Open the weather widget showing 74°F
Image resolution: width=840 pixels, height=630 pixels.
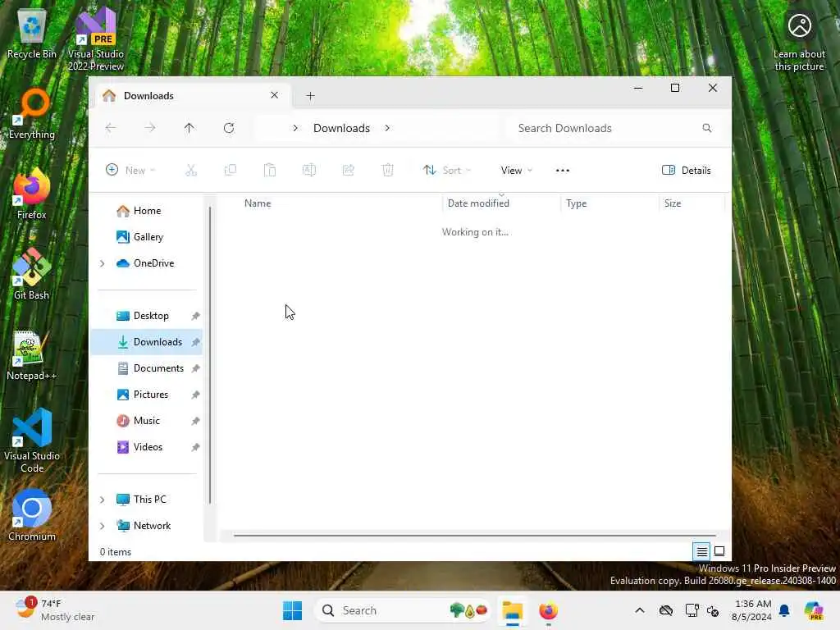[55, 610]
